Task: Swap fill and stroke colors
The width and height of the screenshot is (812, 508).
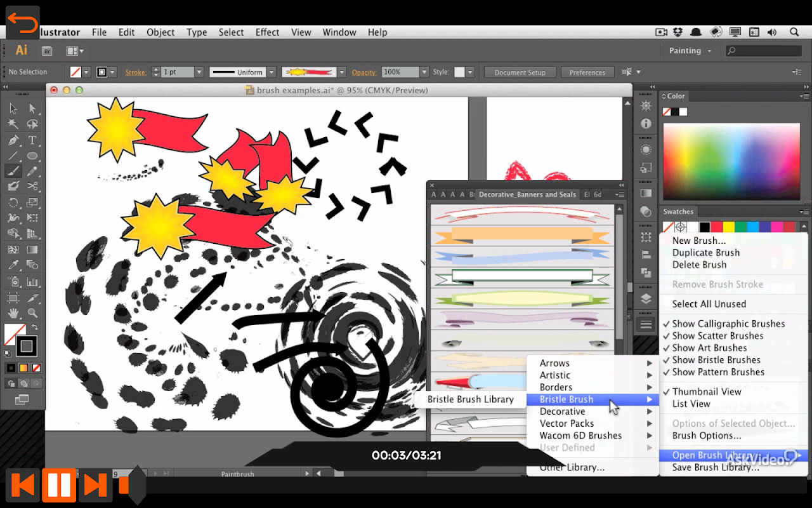Action: (x=36, y=327)
